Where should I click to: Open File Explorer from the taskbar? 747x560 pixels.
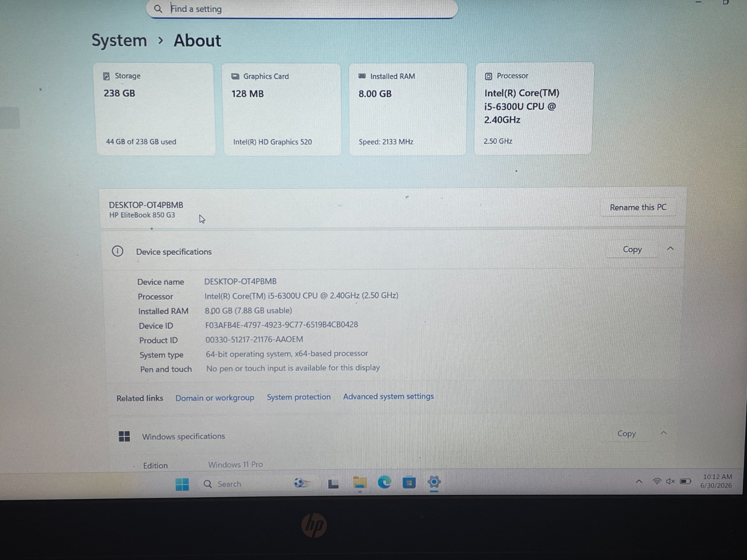[359, 483]
